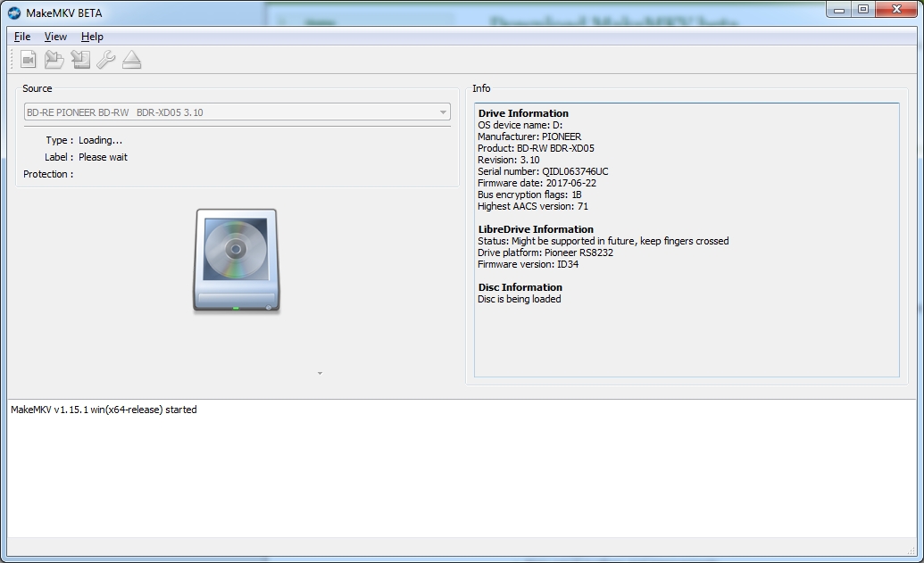Click the window resize grip corner

click(911, 551)
